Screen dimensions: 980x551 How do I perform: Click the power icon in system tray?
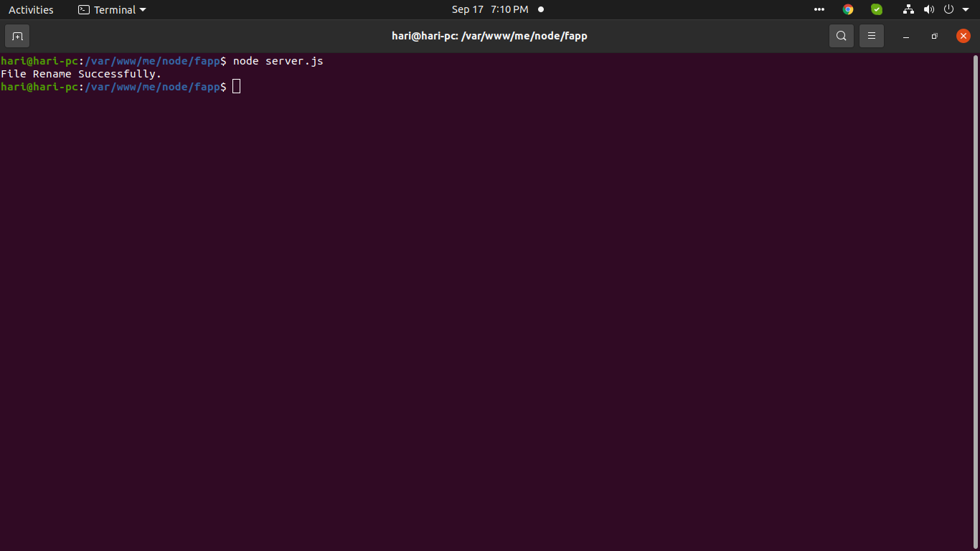(x=948, y=9)
